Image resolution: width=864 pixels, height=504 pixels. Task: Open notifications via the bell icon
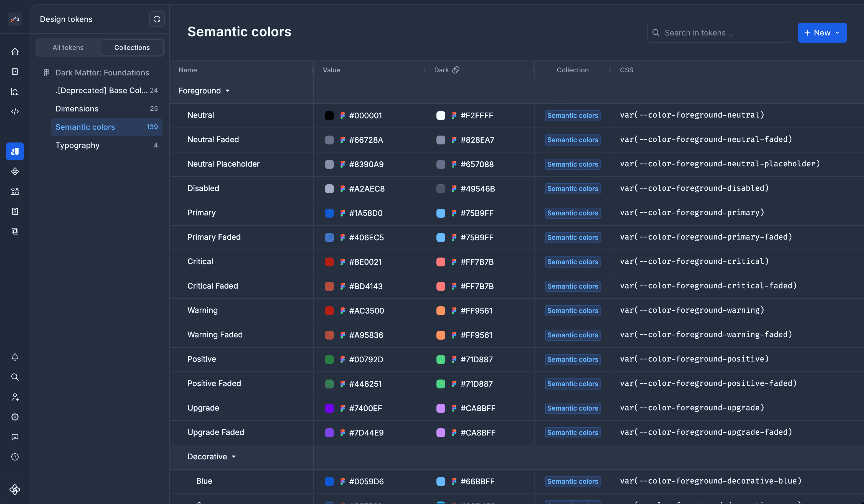pos(15,357)
